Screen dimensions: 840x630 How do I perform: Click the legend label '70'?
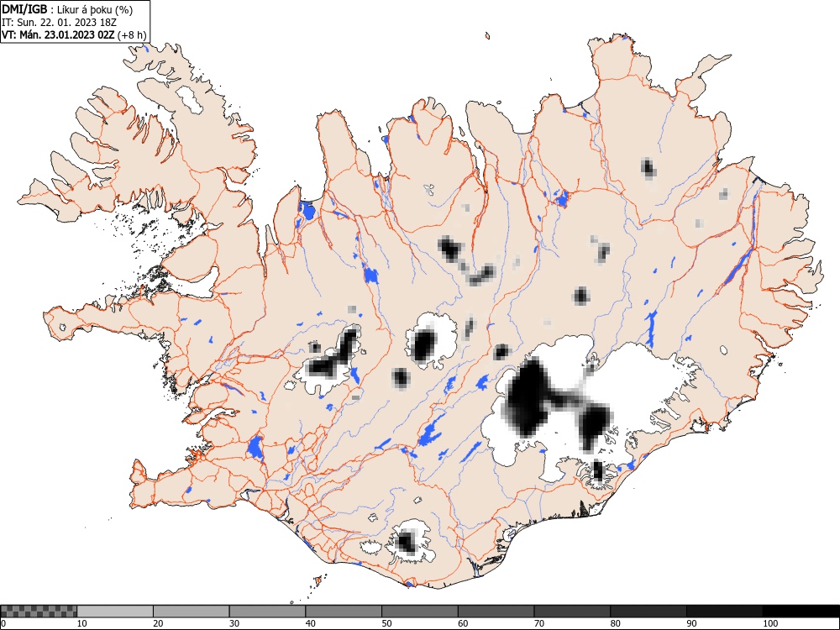tap(539, 623)
